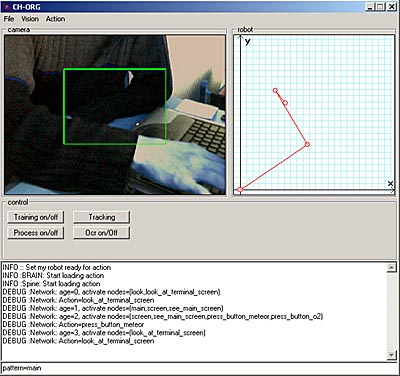This screenshot has height=376, width=400.
Task: Click the y axis label in robot plot
Action: [247, 41]
